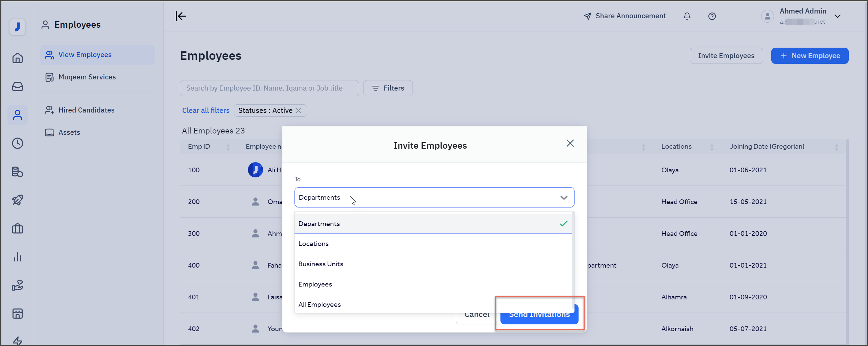Select the payroll coins icon
Viewport: 868px width, 346px height.
click(x=18, y=172)
